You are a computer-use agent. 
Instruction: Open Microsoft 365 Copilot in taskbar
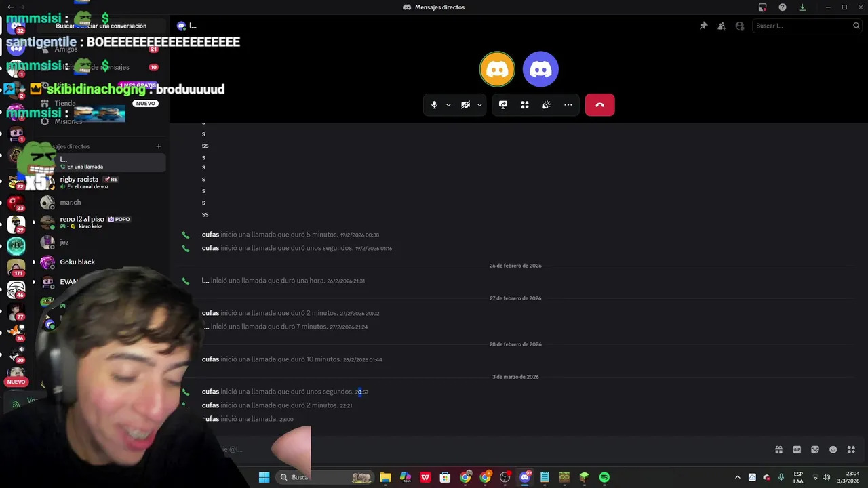[x=406, y=477]
